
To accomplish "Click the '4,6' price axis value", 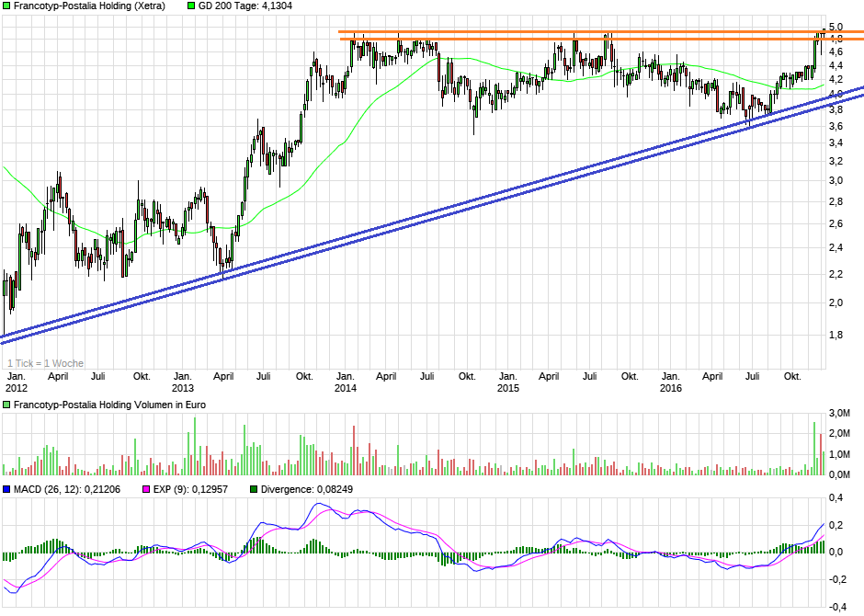I will [x=836, y=52].
